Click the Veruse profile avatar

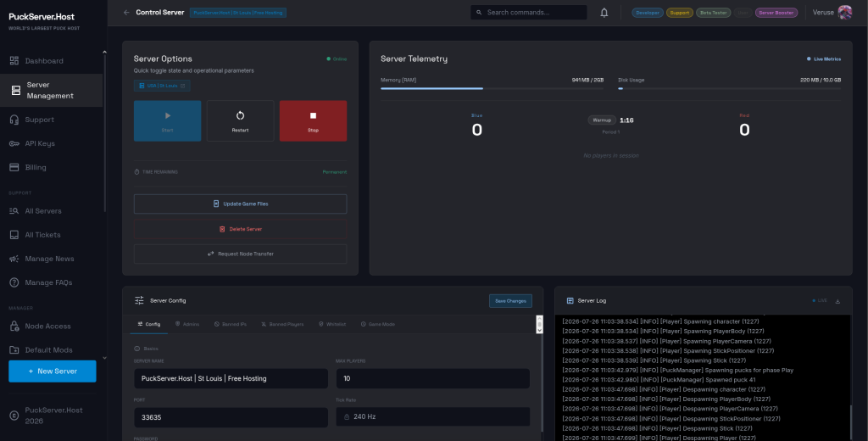pyautogui.click(x=845, y=12)
